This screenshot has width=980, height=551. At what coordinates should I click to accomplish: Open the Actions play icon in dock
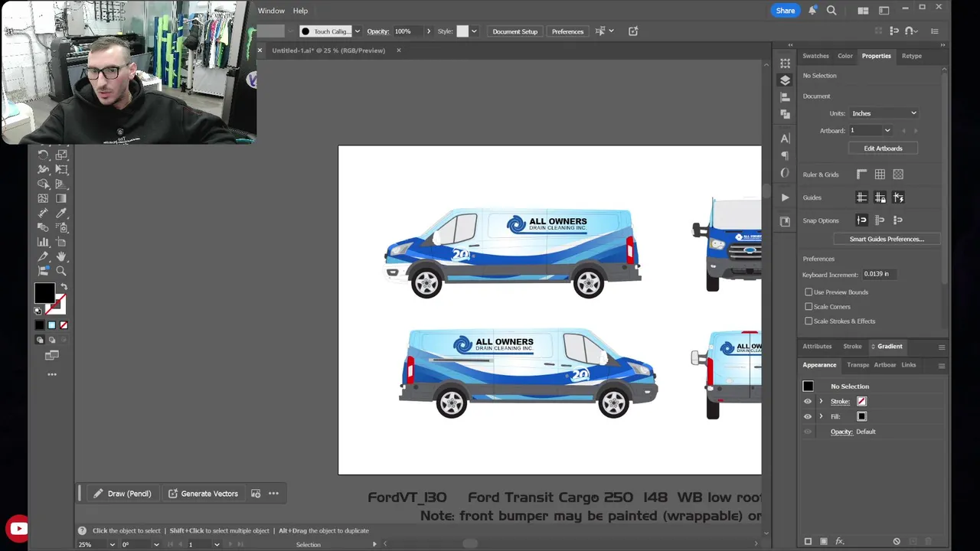(785, 197)
